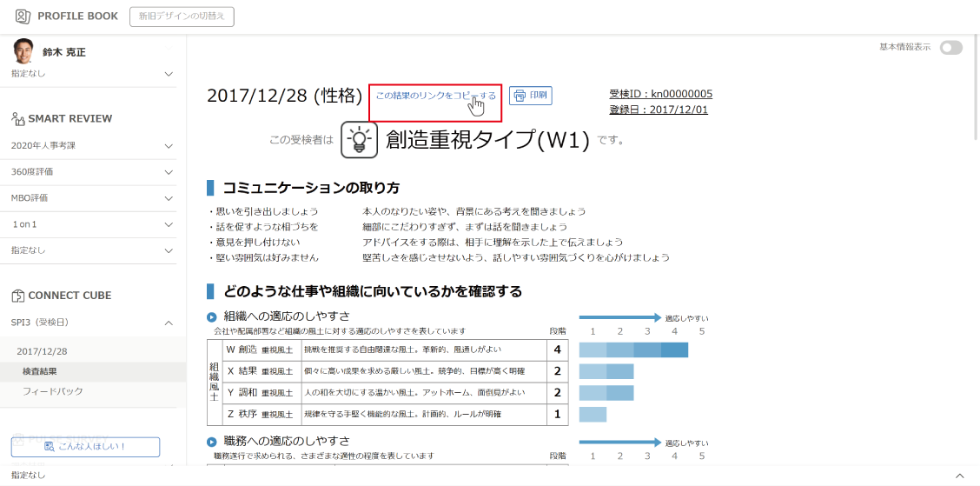Collapse the SPI3（受検日） section
The width and height of the screenshot is (980, 486).
tap(169, 323)
